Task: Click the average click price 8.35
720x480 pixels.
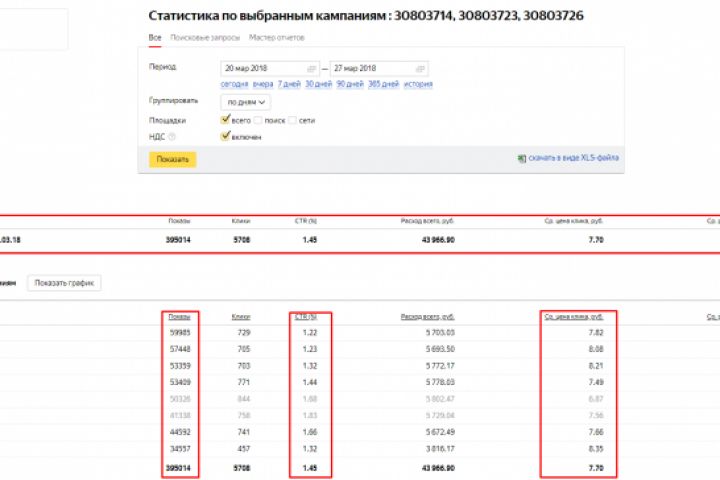Action: 596,449
